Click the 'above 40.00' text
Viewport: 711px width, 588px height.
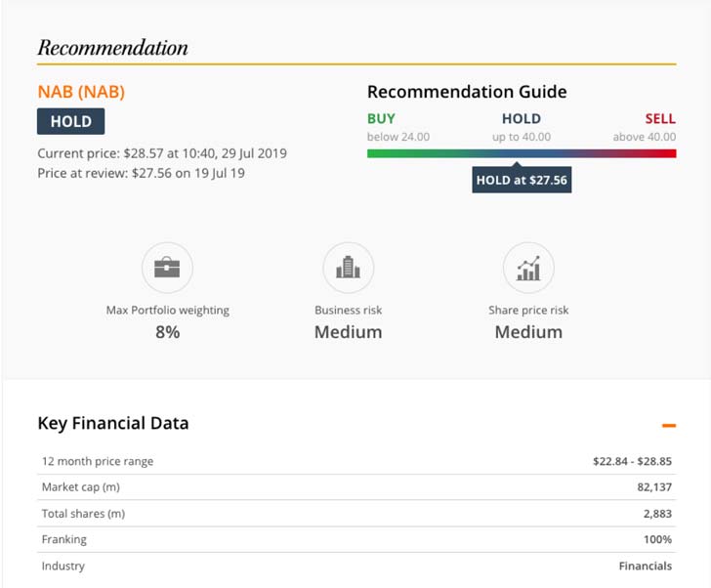point(645,137)
